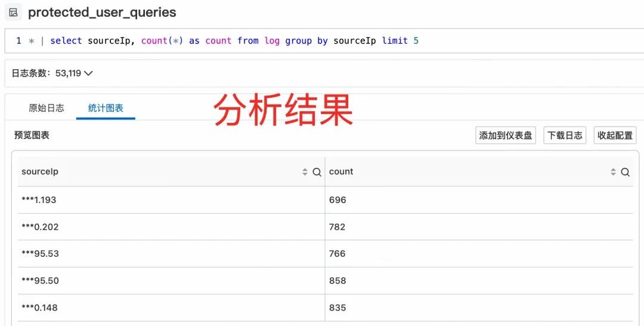This screenshot has width=644, height=326.
Task: Click the sourceIp column header
Action: pyautogui.click(x=40, y=172)
